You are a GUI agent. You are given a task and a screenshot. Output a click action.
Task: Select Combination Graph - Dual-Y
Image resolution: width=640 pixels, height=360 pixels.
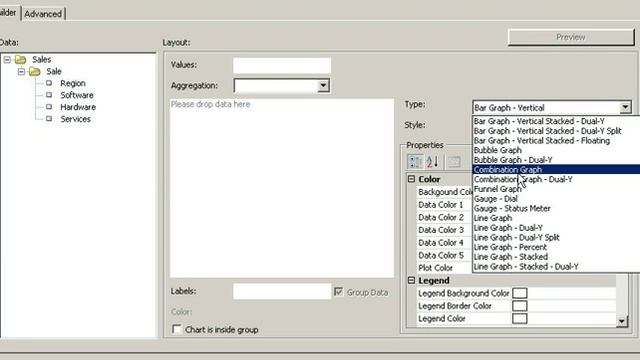coord(556,179)
